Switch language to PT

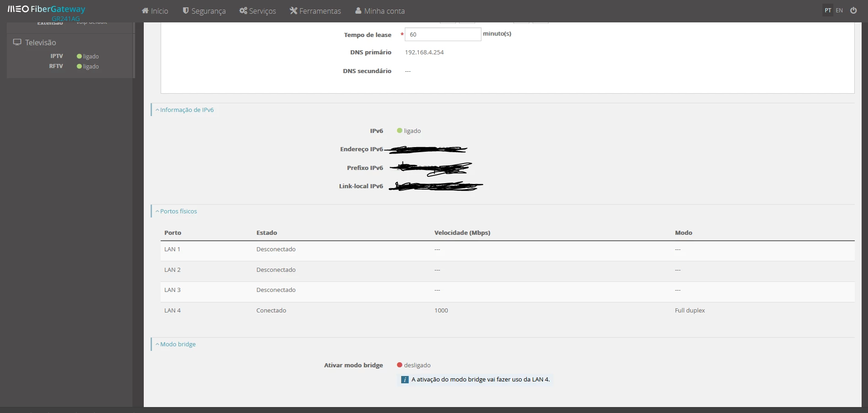828,10
